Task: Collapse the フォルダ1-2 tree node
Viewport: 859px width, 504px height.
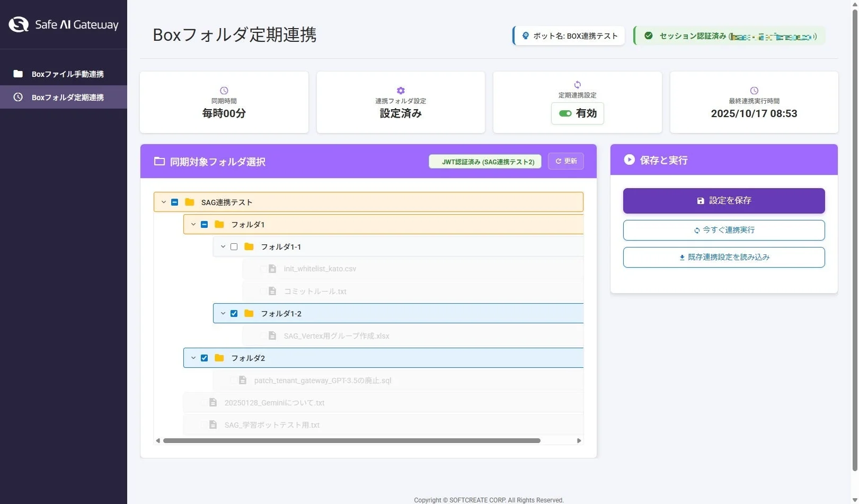Action: [223, 313]
